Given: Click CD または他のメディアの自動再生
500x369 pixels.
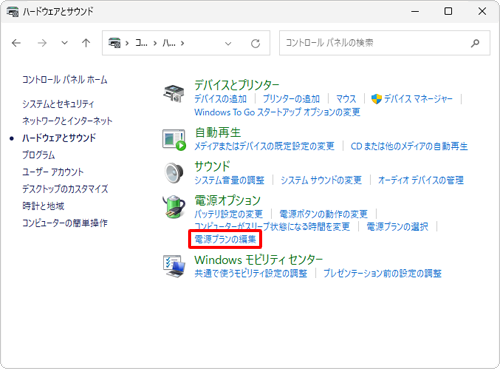Looking at the screenshot, I should [x=409, y=146].
